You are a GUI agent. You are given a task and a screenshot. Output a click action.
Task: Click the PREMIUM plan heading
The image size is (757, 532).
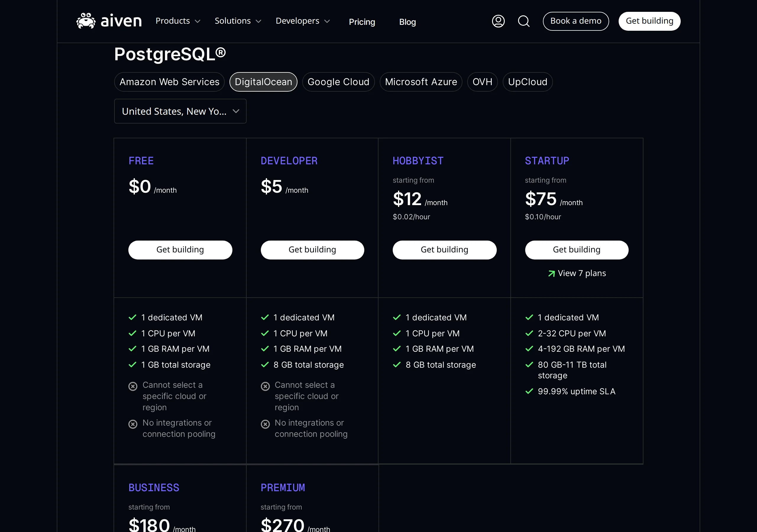(x=283, y=488)
